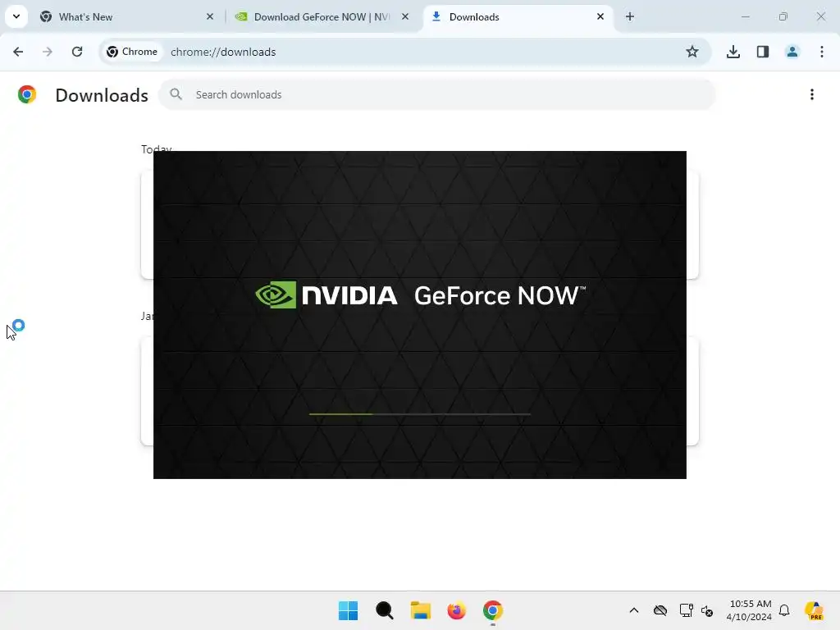Click the NVIDIA GeForce NOW splash logo
This screenshot has height=630, width=840.
point(421,295)
